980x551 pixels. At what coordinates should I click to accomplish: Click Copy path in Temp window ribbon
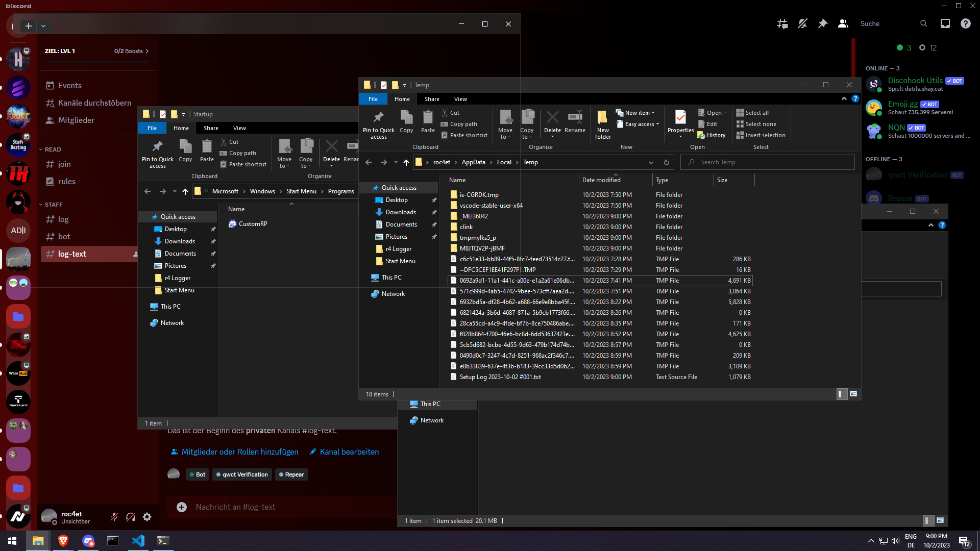click(x=459, y=124)
